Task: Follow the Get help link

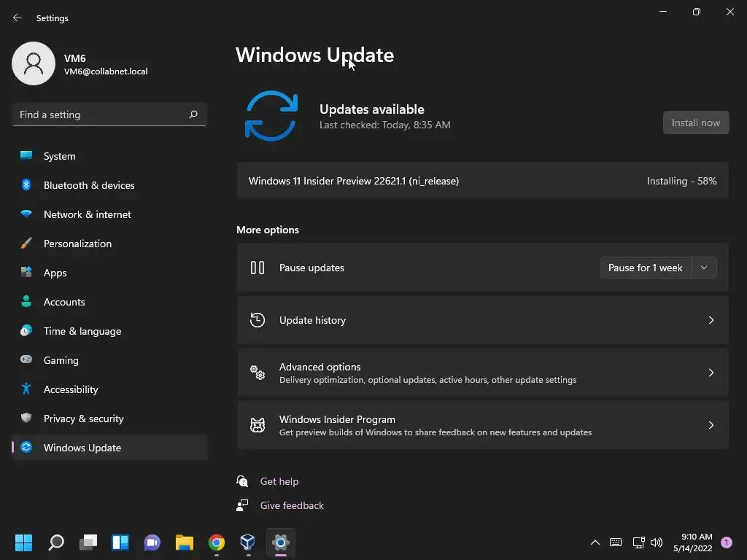Action: (x=279, y=481)
